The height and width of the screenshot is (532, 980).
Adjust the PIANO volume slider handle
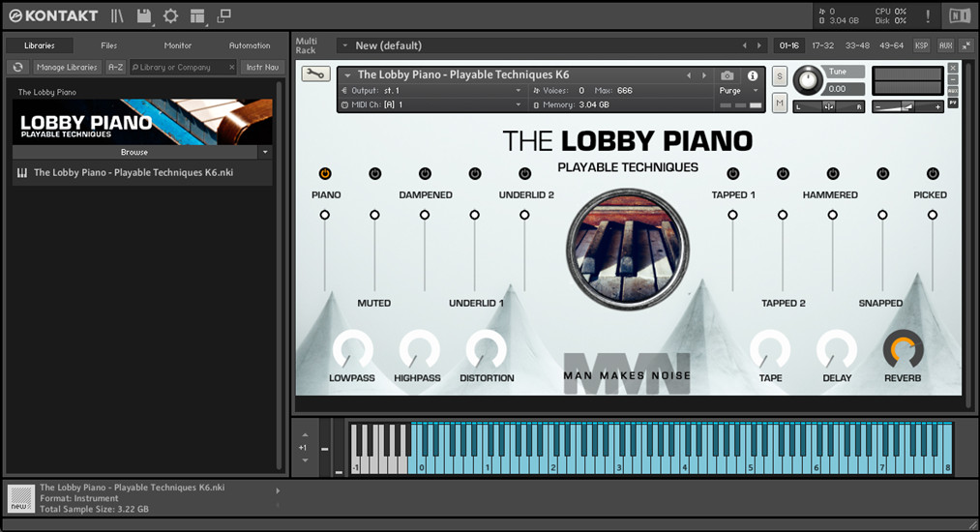tap(324, 215)
